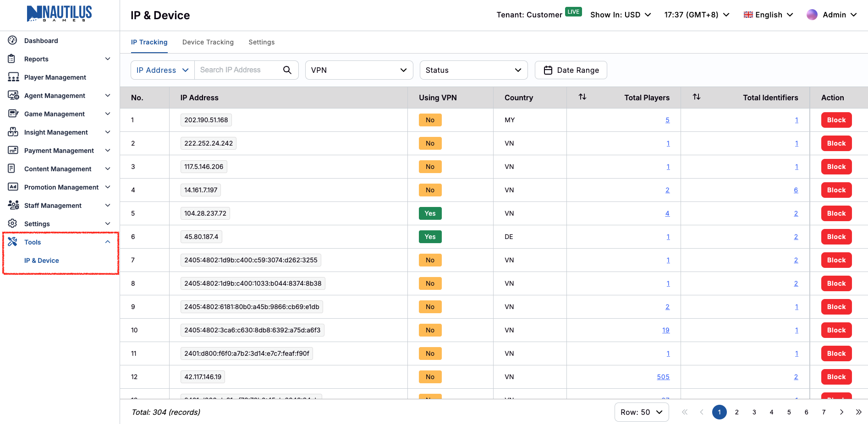Open the Row: 50 page size dropdown
868x424 pixels.
coord(641,412)
